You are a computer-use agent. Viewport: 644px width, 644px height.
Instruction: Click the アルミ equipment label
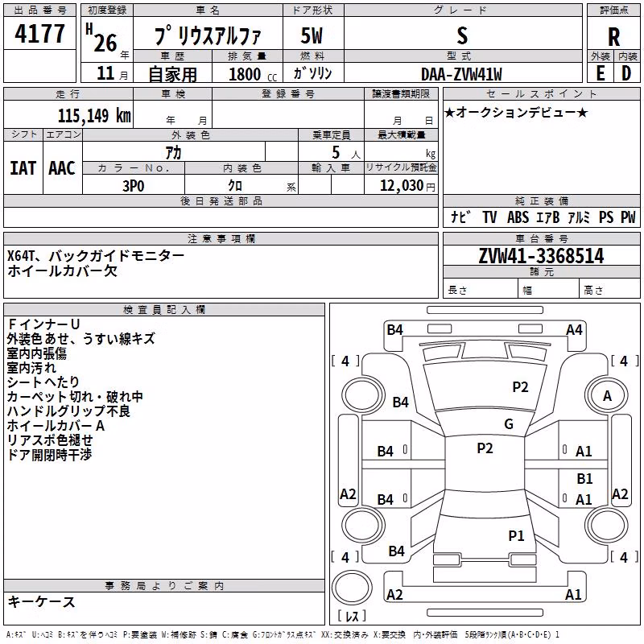pos(579,217)
